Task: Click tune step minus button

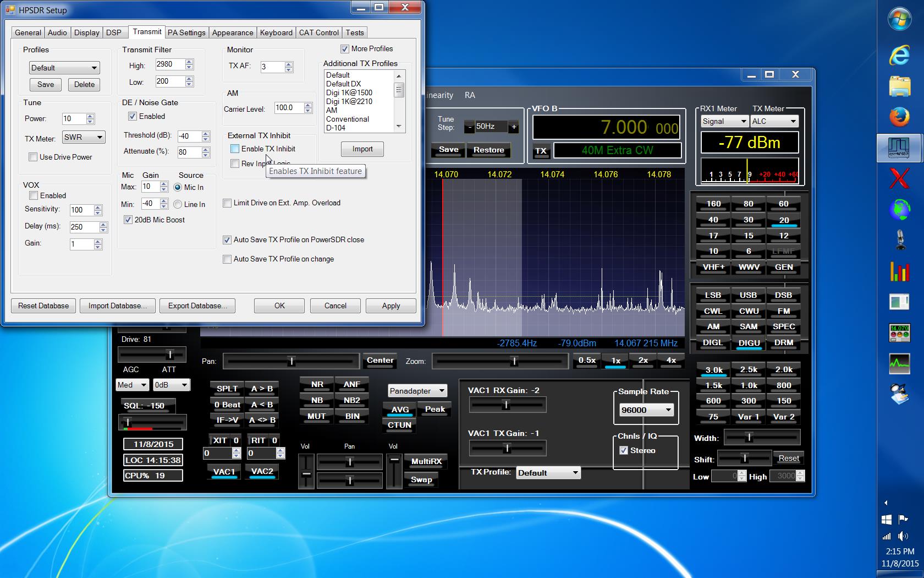Action: click(x=469, y=127)
